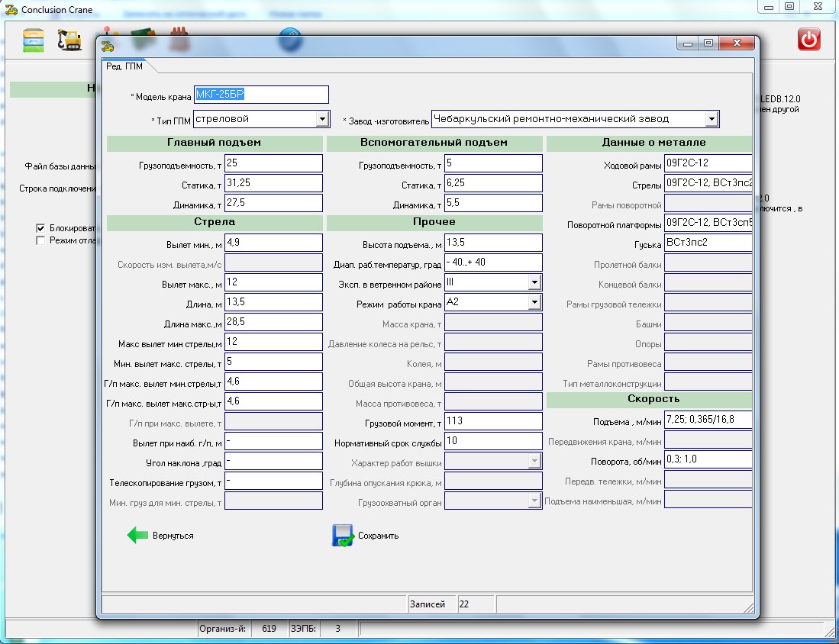839x644 pixels.
Task: Click record count 22 in status bar
Action: click(464, 604)
